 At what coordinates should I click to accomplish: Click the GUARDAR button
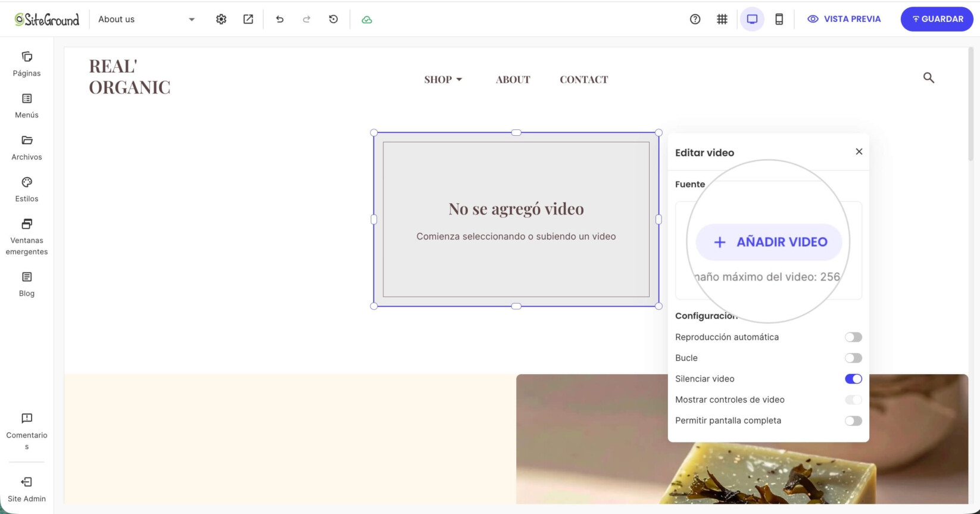coord(937,19)
